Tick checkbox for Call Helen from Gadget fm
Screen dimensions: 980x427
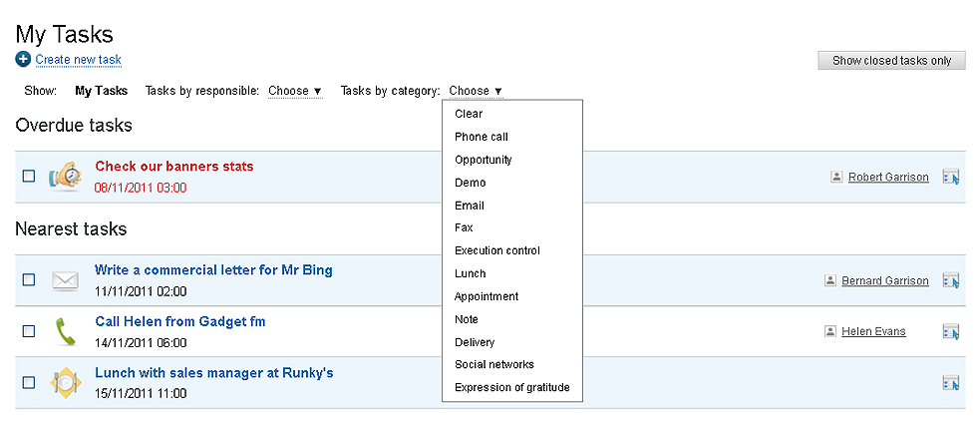click(x=29, y=331)
